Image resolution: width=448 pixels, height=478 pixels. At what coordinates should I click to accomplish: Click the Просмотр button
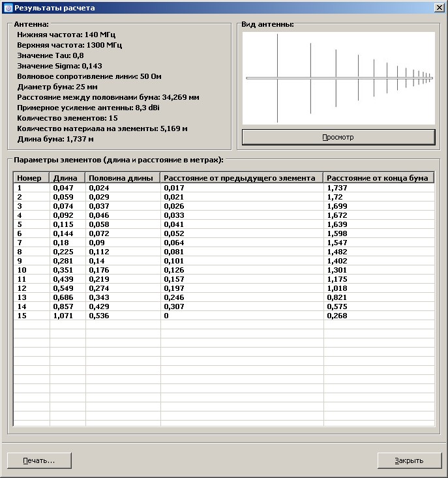click(x=338, y=137)
